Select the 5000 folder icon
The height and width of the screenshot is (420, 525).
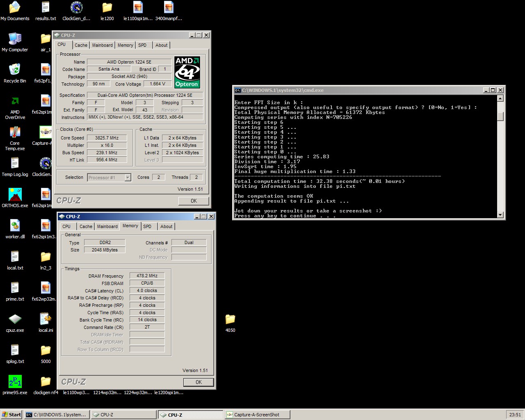coord(46,350)
